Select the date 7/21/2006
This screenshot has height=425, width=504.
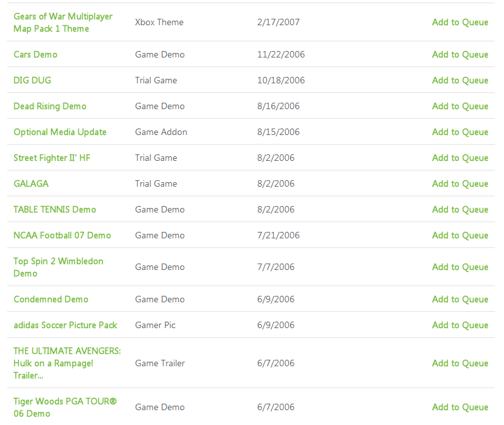(278, 236)
